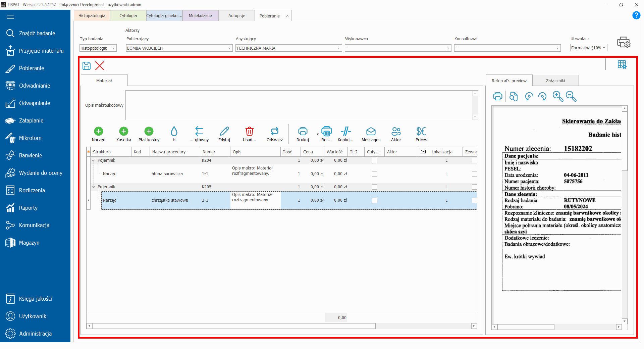Refresh the list with Odśwież

click(274, 131)
